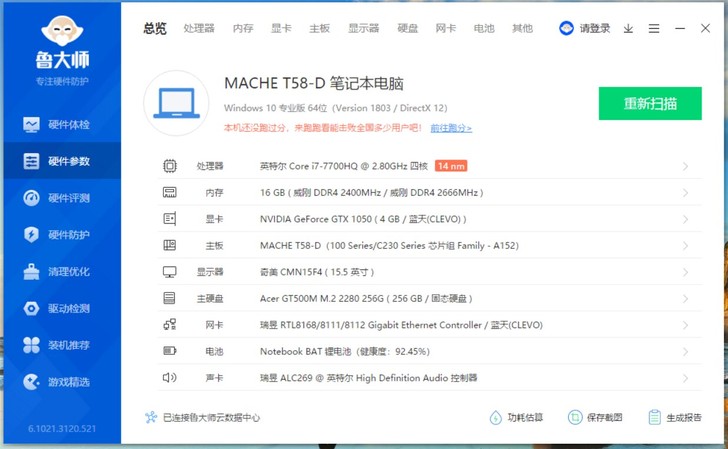This screenshot has width=728, height=449.
Task: Click 保存截图 to save screenshot
Action: [595, 417]
